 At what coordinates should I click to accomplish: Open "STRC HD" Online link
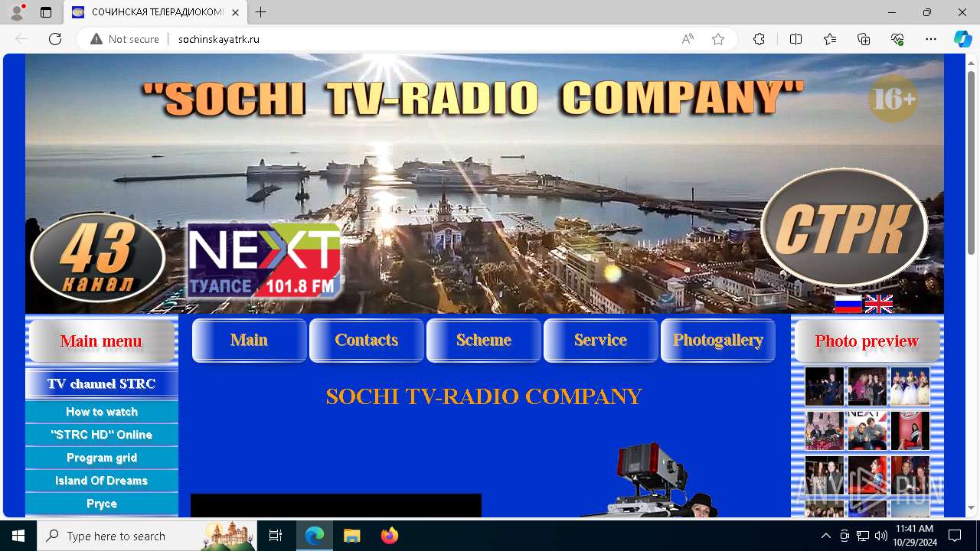(x=102, y=435)
